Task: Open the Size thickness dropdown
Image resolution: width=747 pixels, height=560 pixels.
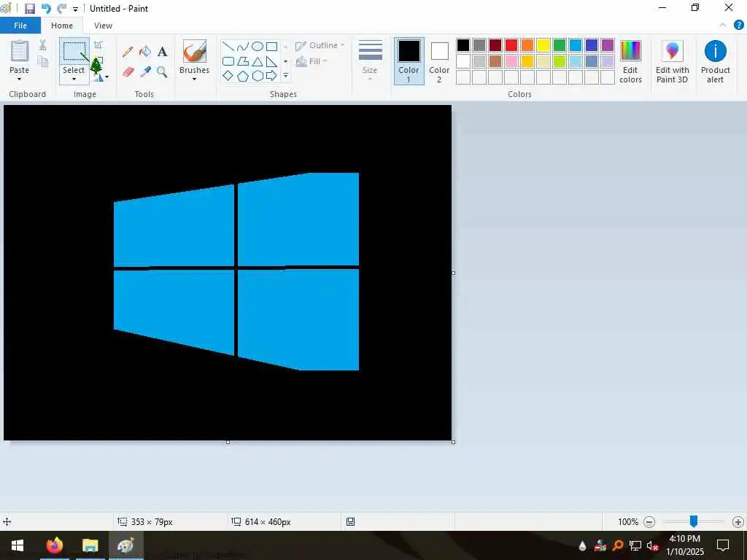Action: [370, 61]
